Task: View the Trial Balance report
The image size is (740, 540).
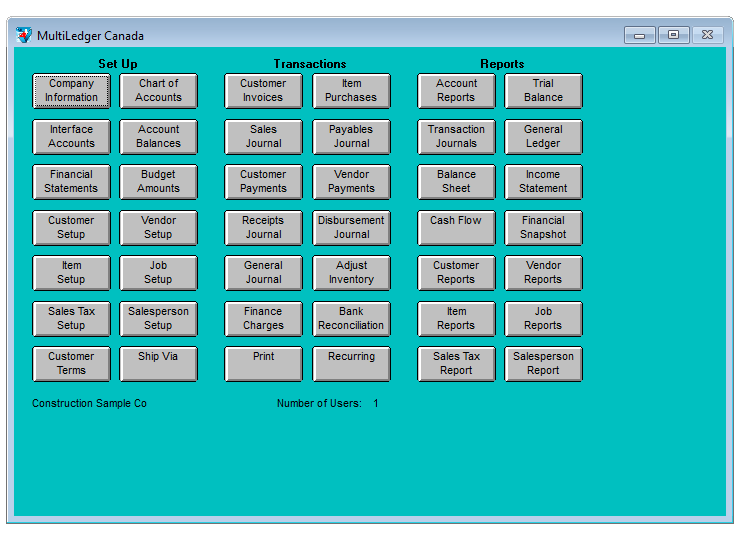Action: (x=543, y=91)
